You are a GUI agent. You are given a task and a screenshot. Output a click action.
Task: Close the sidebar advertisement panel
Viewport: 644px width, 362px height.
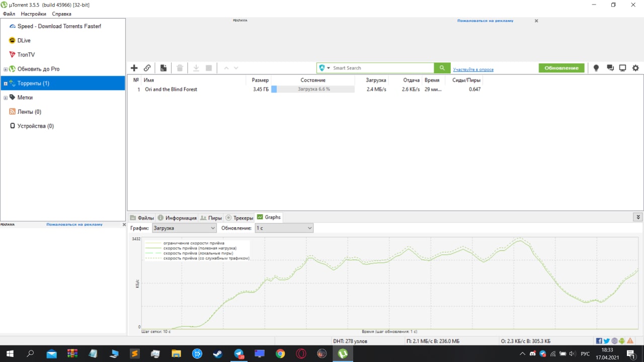pyautogui.click(x=124, y=225)
